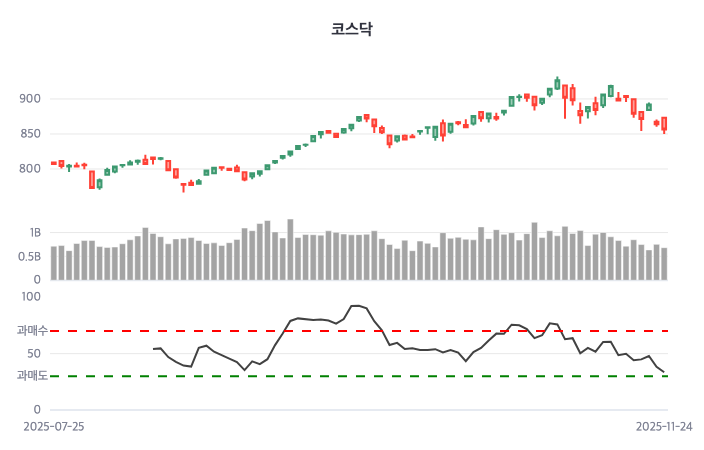Click the chart title 코스닥
Screen dimensions: 704x450
click(351, 29)
